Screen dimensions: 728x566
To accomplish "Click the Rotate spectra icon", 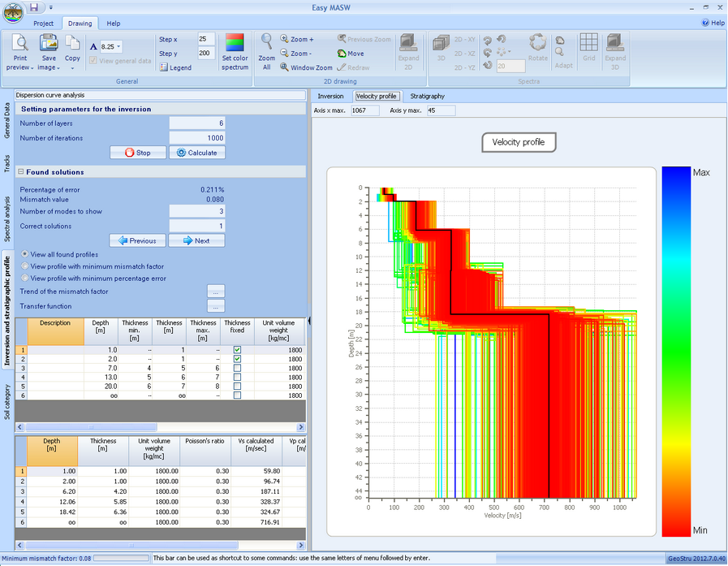I will pos(537,43).
